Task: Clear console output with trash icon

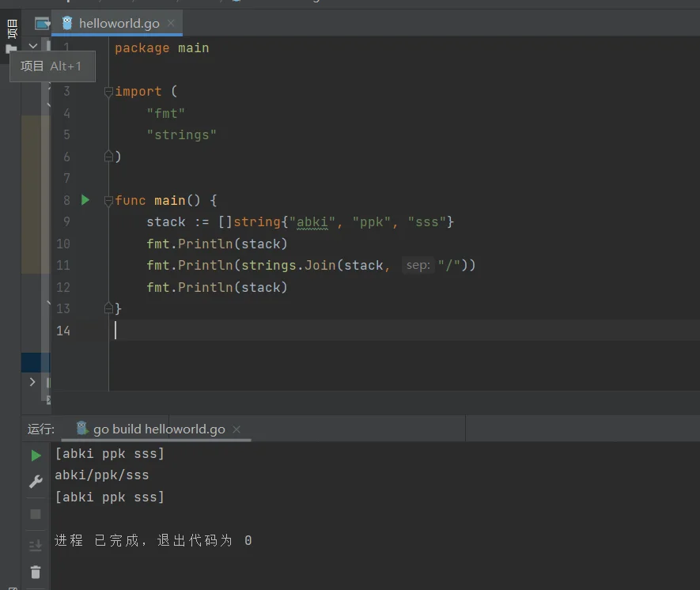Action: 36,572
